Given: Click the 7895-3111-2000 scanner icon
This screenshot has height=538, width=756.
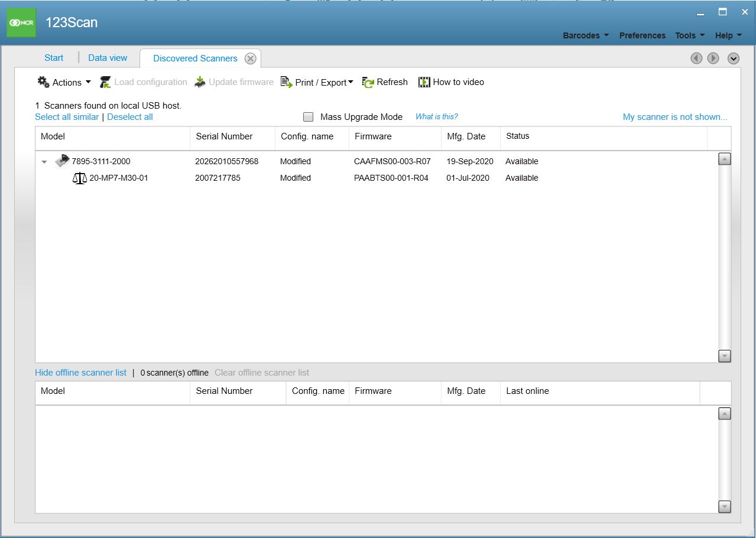Looking at the screenshot, I should click(62, 160).
